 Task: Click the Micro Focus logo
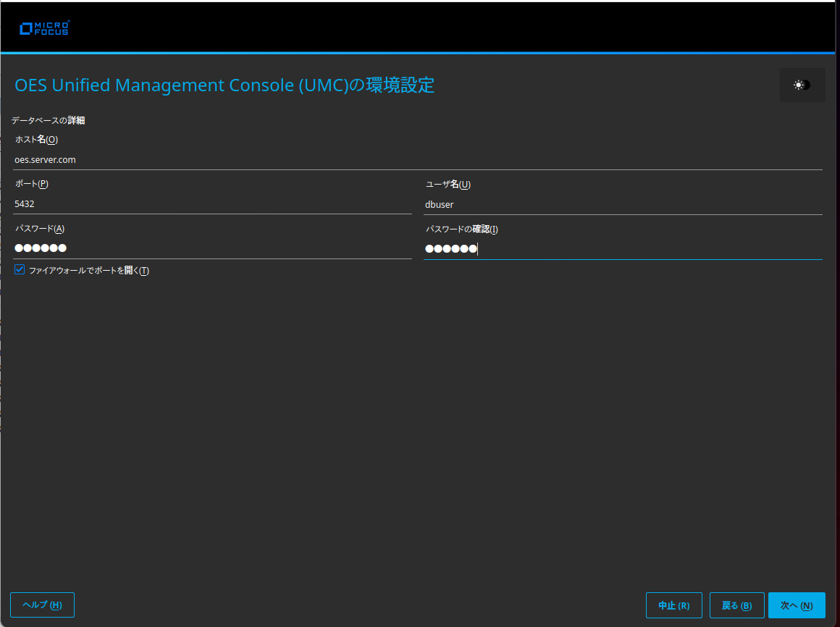(44, 28)
